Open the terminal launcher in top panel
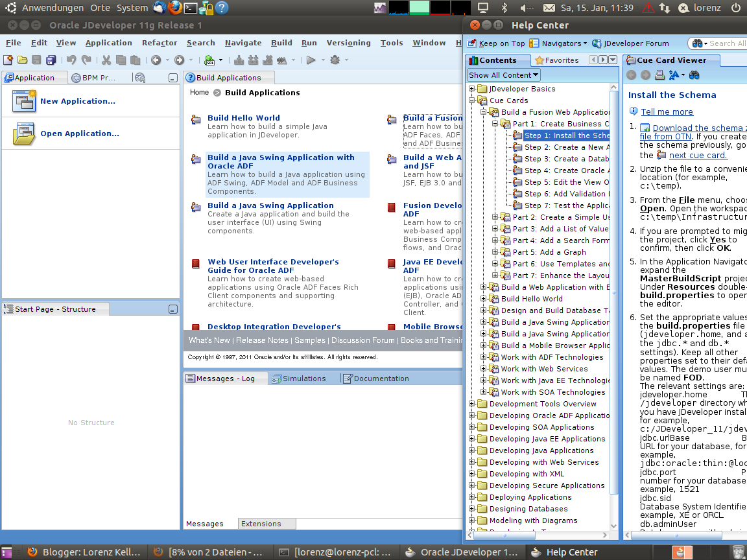This screenshot has height=560, width=747. tap(191, 8)
